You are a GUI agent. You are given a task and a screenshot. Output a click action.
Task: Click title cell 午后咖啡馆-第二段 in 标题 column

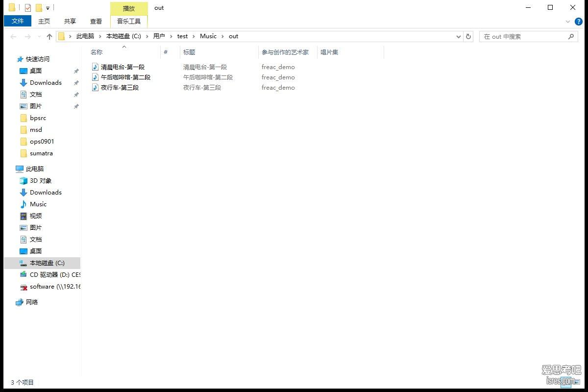point(208,77)
